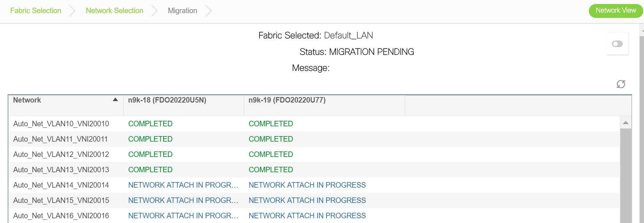Image resolution: width=644 pixels, height=223 pixels.
Task: Go to the Network Selection step
Action: point(114,11)
